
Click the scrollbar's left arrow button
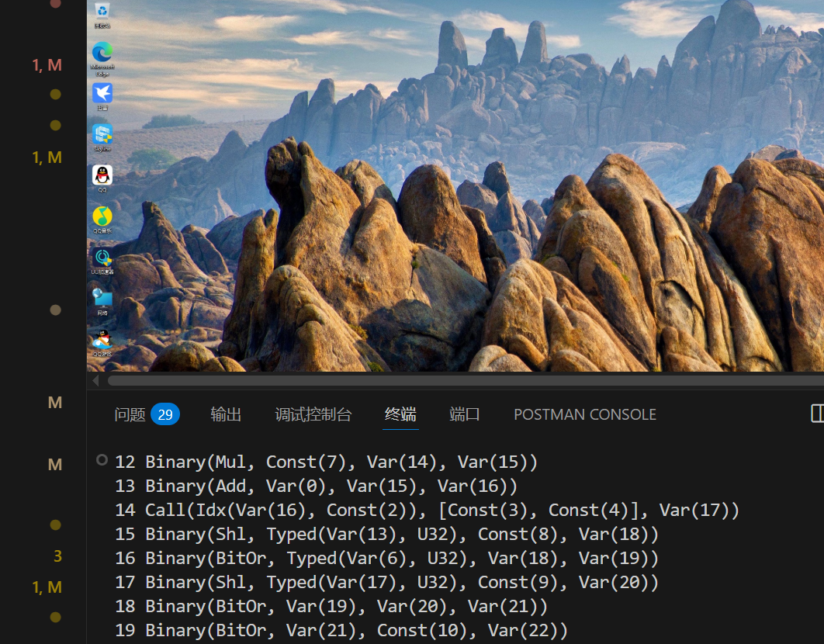click(95, 381)
